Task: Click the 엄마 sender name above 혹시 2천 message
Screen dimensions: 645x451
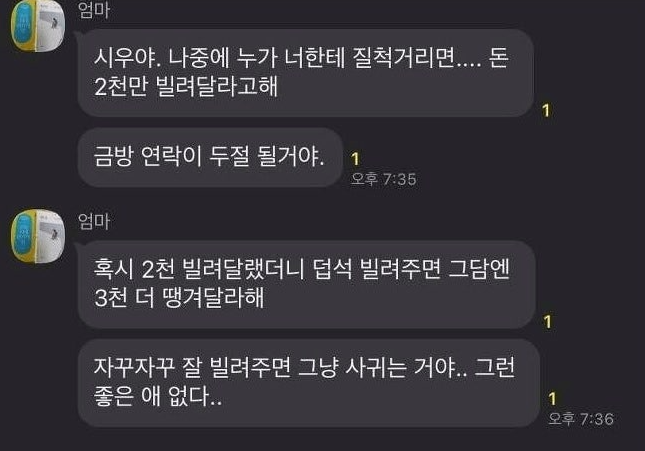Action: point(94,221)
